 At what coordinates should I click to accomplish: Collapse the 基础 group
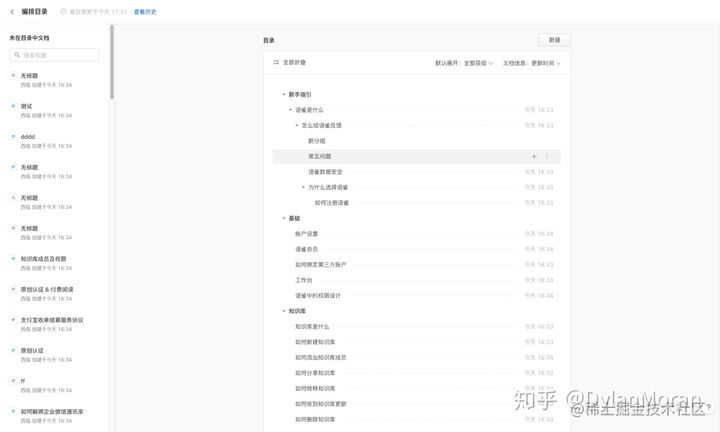pos(283,218)
